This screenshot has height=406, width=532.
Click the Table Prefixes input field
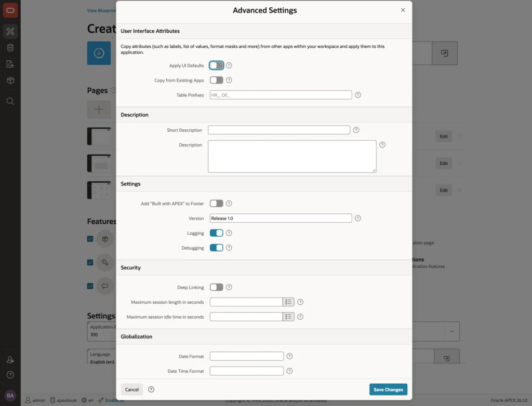point(281,95)
